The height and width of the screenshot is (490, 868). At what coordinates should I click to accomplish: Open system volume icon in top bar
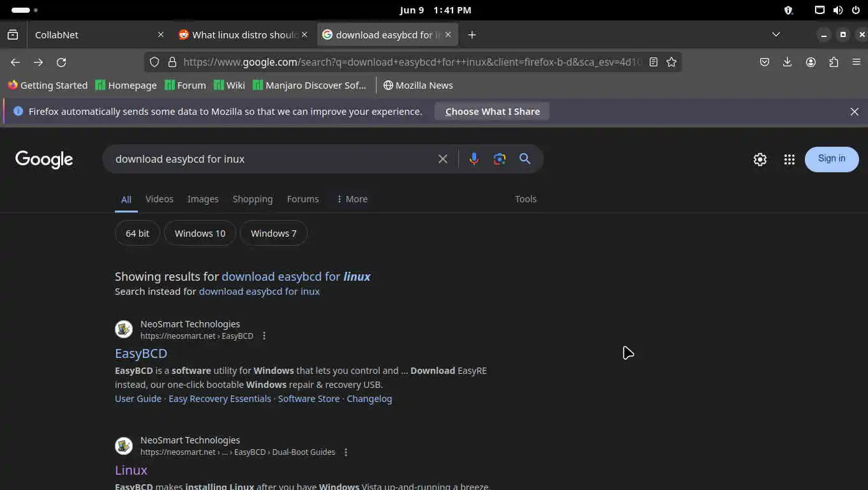click(x=838, y=10)
